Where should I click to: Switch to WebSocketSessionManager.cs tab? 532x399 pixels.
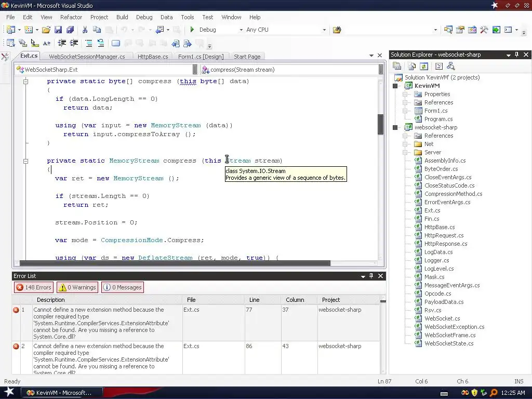[x=87, y=57]
